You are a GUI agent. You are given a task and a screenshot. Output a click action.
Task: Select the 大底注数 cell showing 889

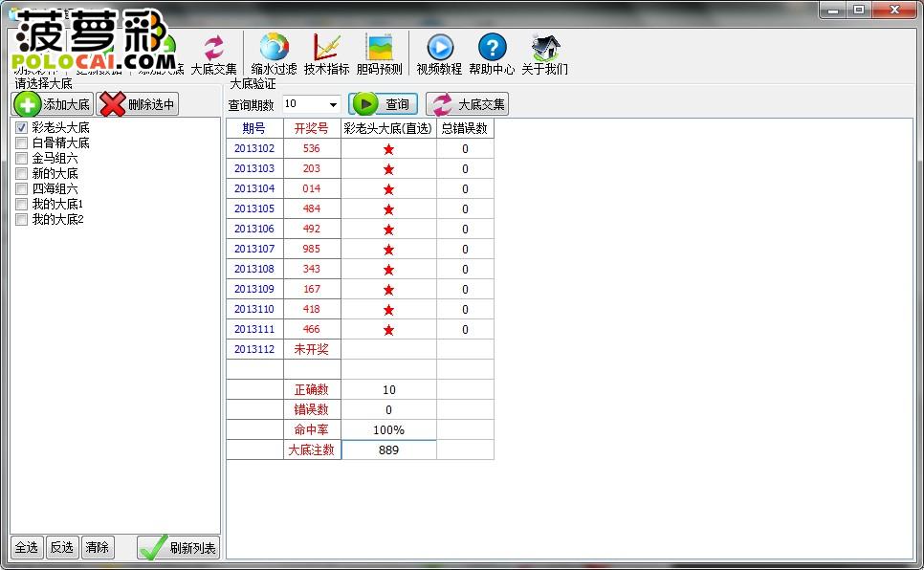(388, 449)
